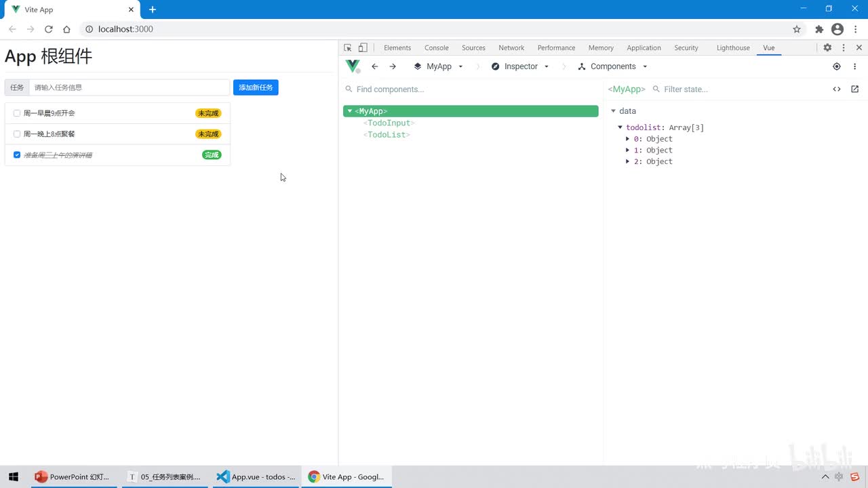Open the Application tab
Viewport: 868px width, 488px height.
(644, 48)
